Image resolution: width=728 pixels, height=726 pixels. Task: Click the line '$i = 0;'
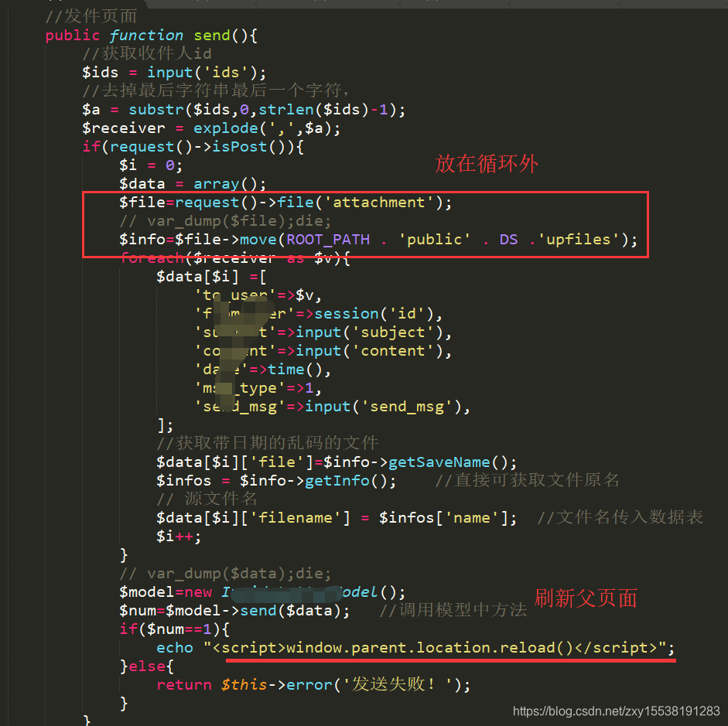tap(151, 165)
